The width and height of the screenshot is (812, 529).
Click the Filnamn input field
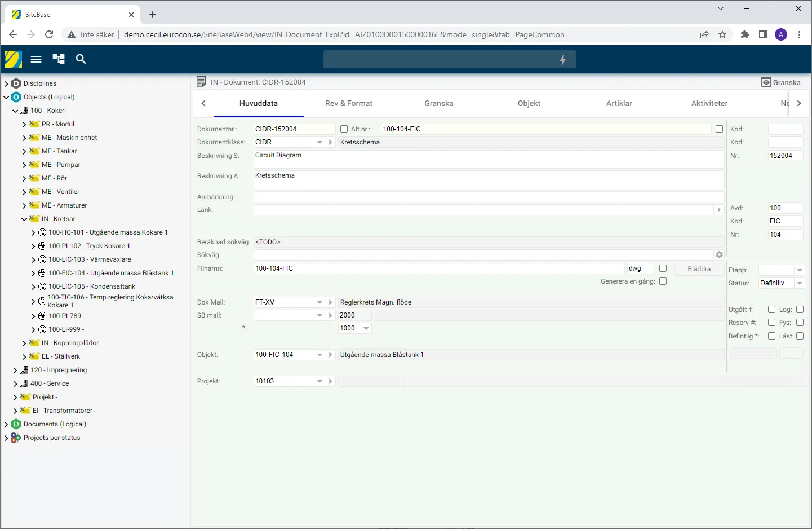point(439,268)
